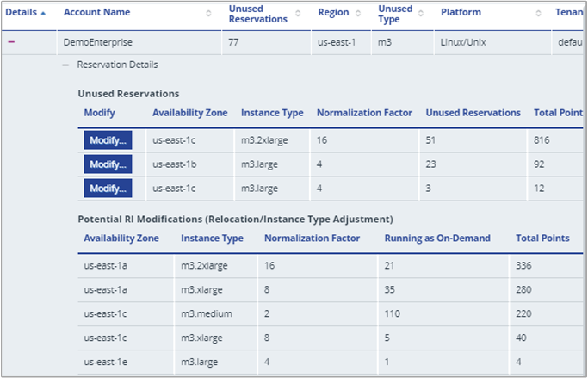
Task: Click the 21 running as on-demand value
Action: pyautogui.click(x=390, y=266)
